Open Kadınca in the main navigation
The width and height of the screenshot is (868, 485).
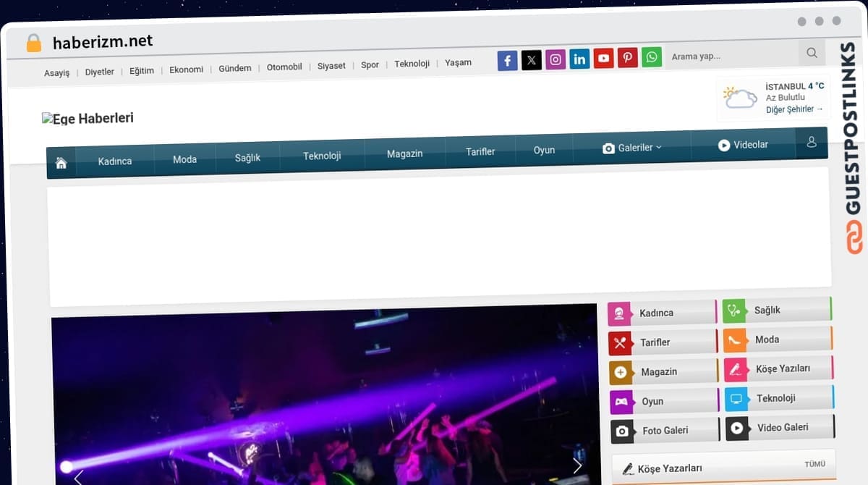pyautogui.click(x=115, y=161)
